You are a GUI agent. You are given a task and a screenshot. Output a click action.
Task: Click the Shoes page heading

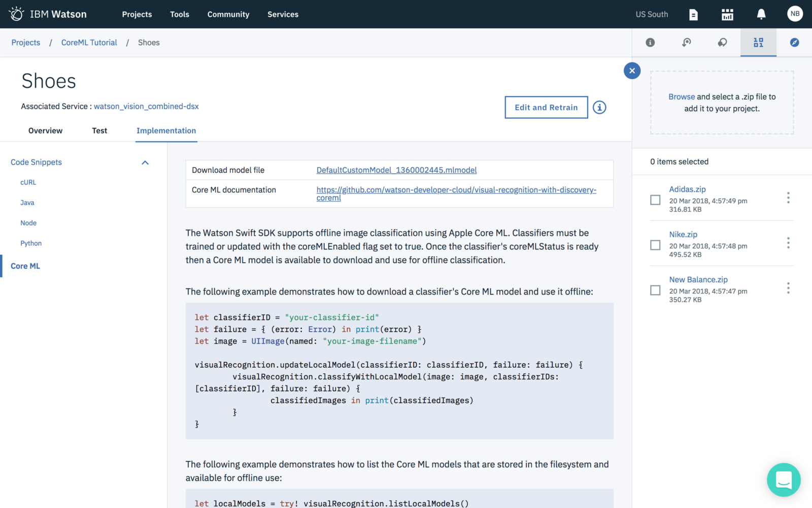click(x=49, y=81)
